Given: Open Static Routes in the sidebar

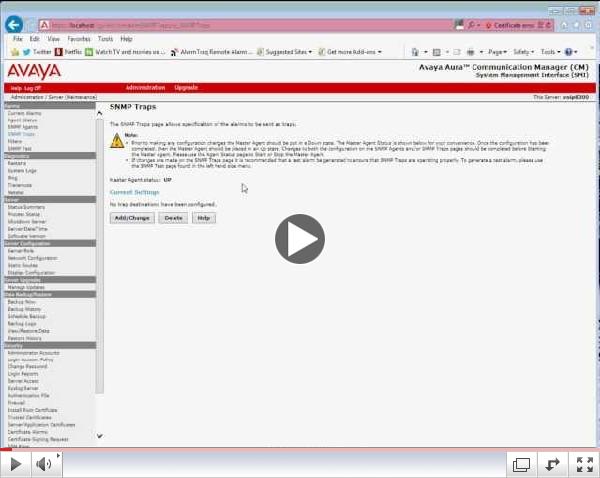Looking at the screenshot, I should (23, 265).
